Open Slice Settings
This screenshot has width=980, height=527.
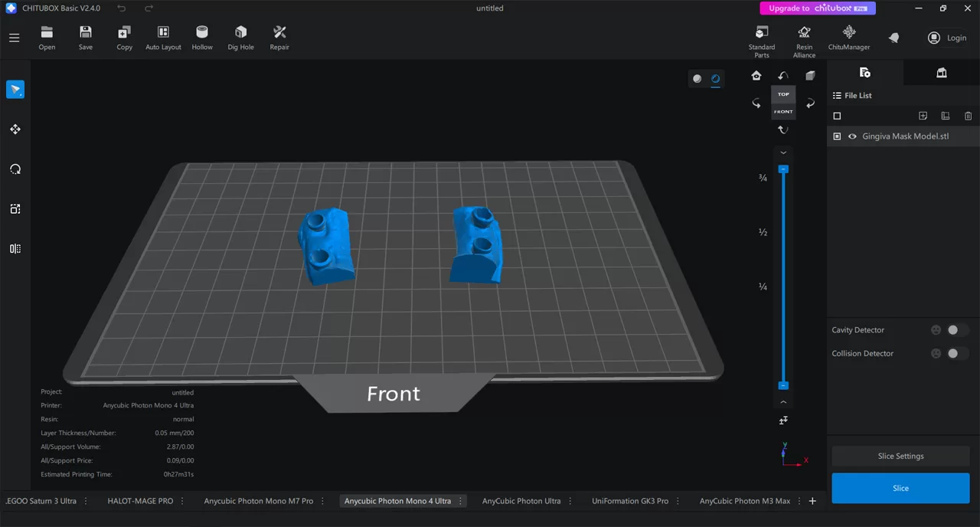point(900,456)
